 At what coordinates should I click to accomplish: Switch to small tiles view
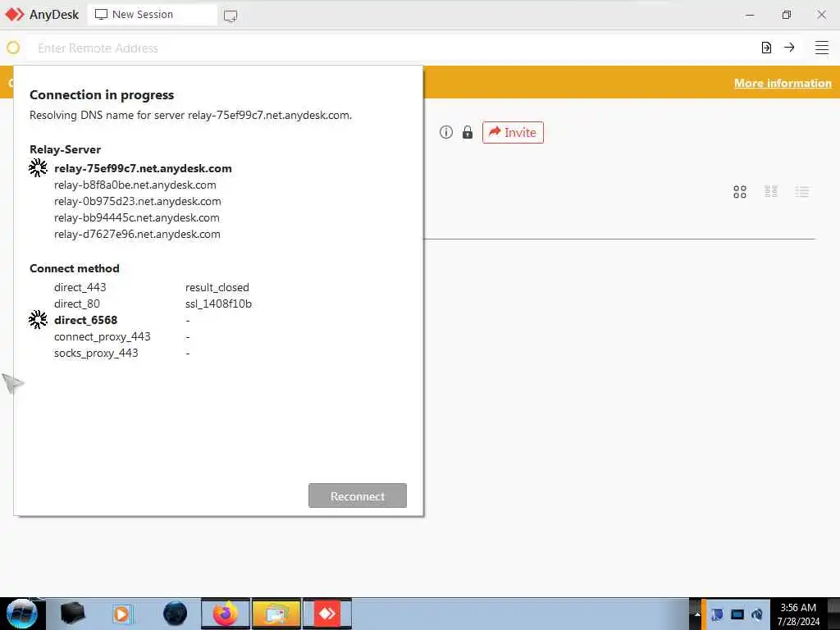(x=771, y=192)
